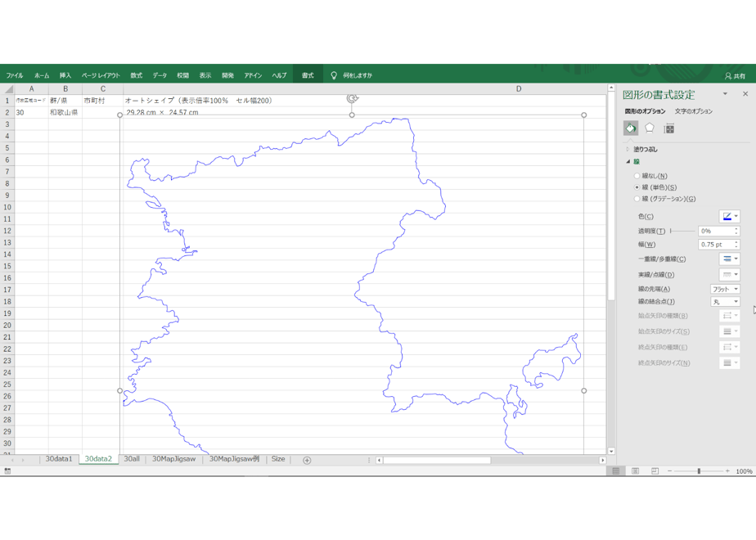Open the Fill & Line tab icon
This screenshot has width=756, height=540.
pos(631,128)
